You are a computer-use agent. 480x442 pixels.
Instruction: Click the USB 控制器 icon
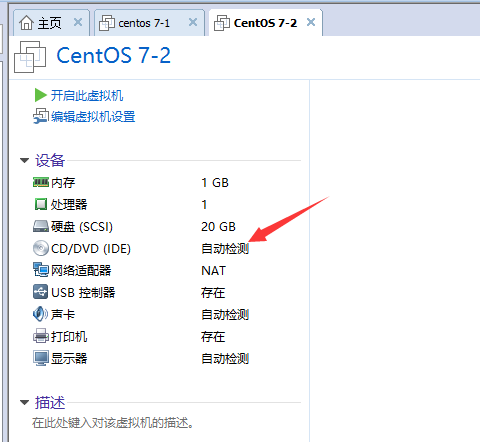[41, 292]
